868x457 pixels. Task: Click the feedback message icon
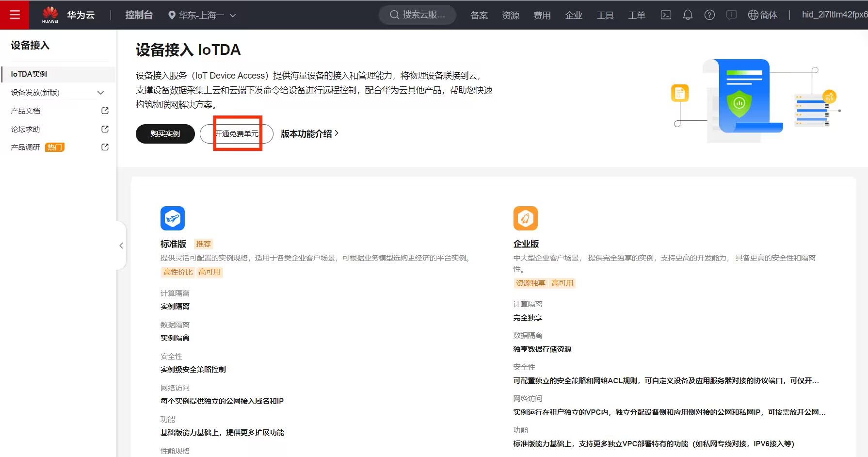[731, 15]
